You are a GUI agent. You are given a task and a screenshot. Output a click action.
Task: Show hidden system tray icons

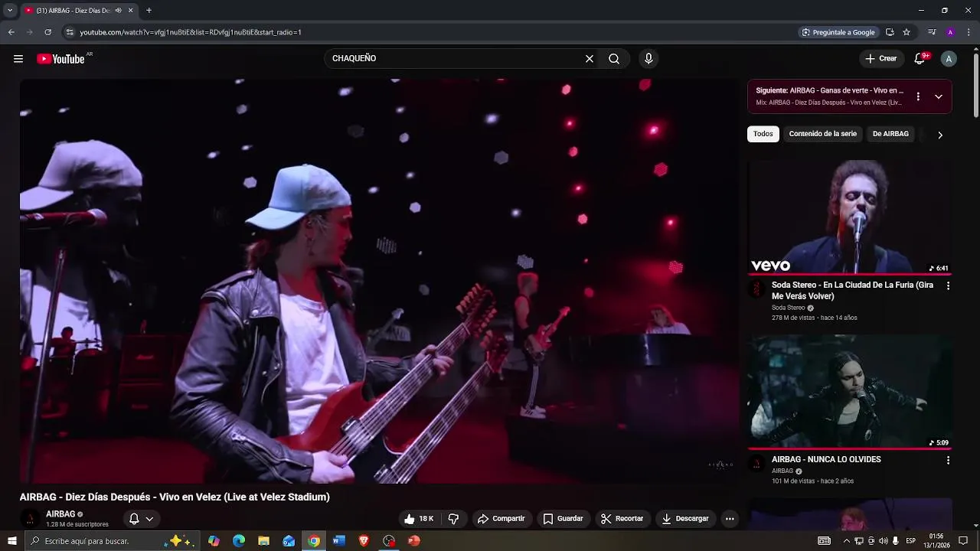tap(846, 541)
